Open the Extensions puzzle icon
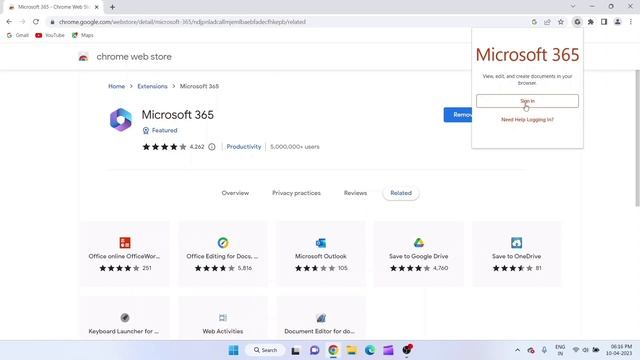This screenshot has width=640, height=360. tap(591, 22)
